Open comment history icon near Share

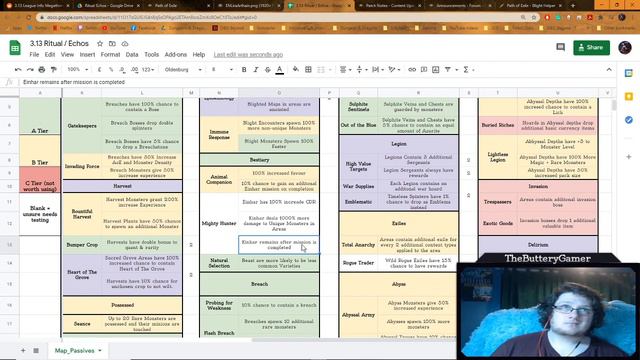[x=560, y=47]
